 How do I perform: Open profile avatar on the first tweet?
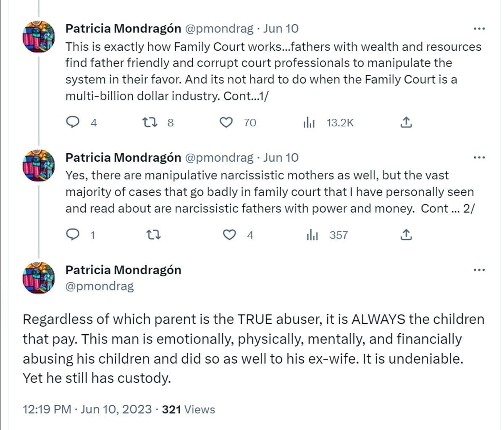[39, 36]
